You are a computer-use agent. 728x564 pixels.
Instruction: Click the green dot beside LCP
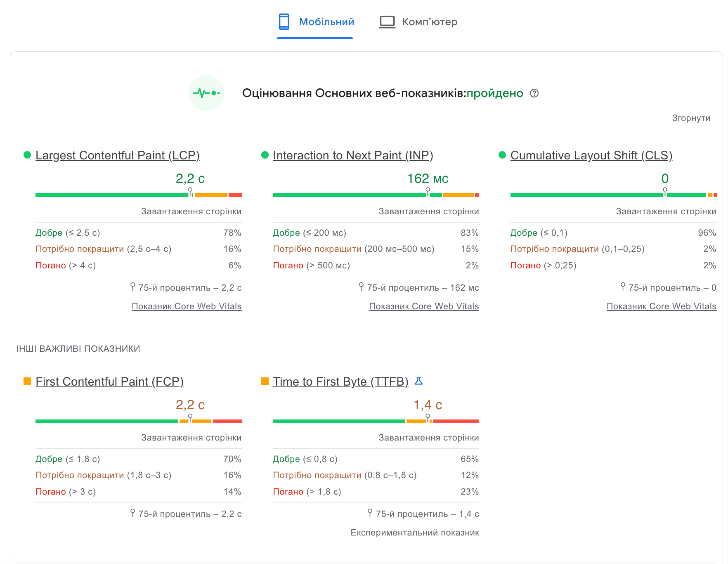coord(27,155)
